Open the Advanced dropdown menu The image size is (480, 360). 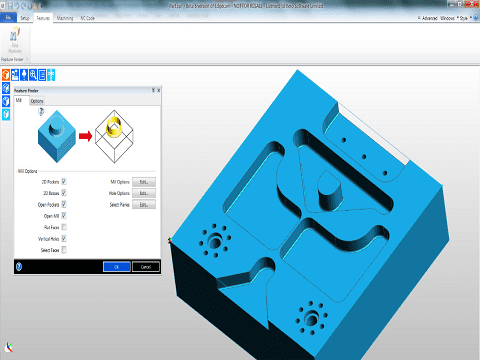click(x=428, y=18)
